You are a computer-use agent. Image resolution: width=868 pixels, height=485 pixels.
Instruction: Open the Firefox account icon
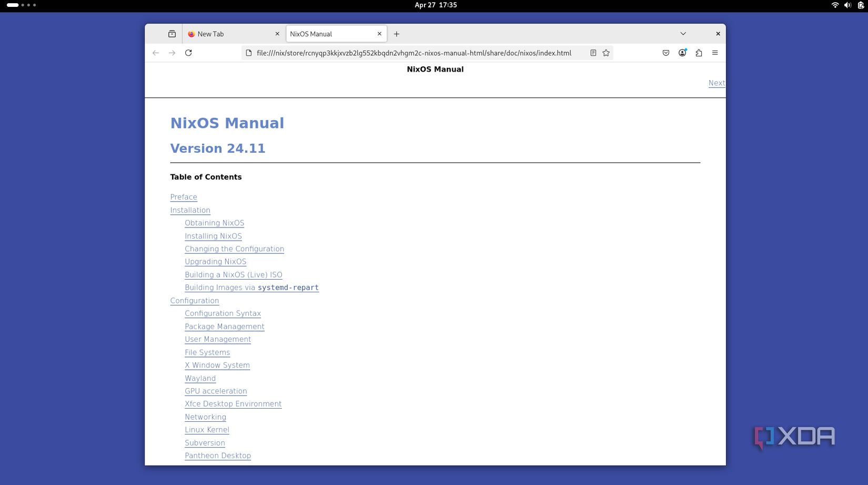[682, 53]
